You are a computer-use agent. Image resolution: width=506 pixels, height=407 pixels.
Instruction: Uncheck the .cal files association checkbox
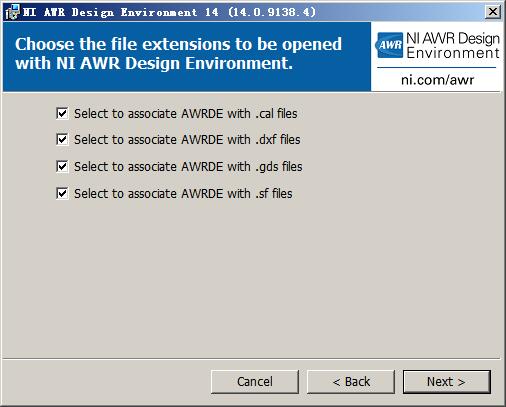(x=62, y=113)
